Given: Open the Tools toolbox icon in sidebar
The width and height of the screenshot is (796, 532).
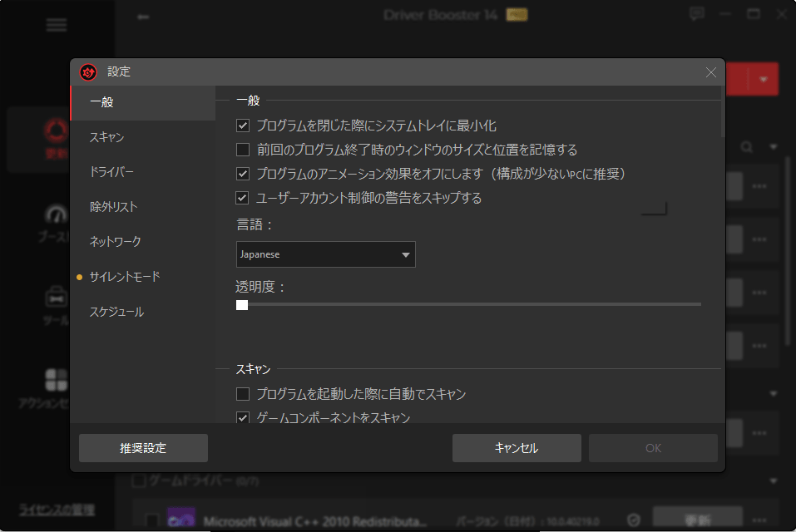Looking at the screenshot, I should pyautogui.click(x=56, y=298).
